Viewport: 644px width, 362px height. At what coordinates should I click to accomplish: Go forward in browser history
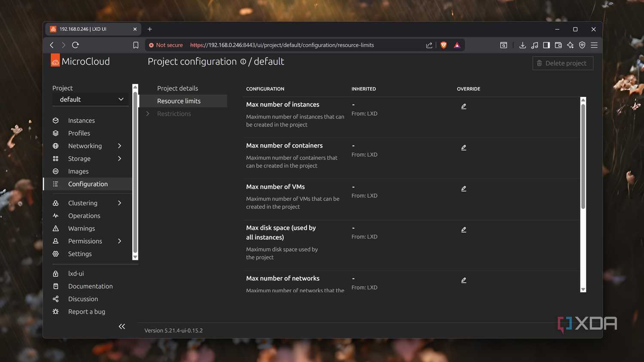coord(64,45)
